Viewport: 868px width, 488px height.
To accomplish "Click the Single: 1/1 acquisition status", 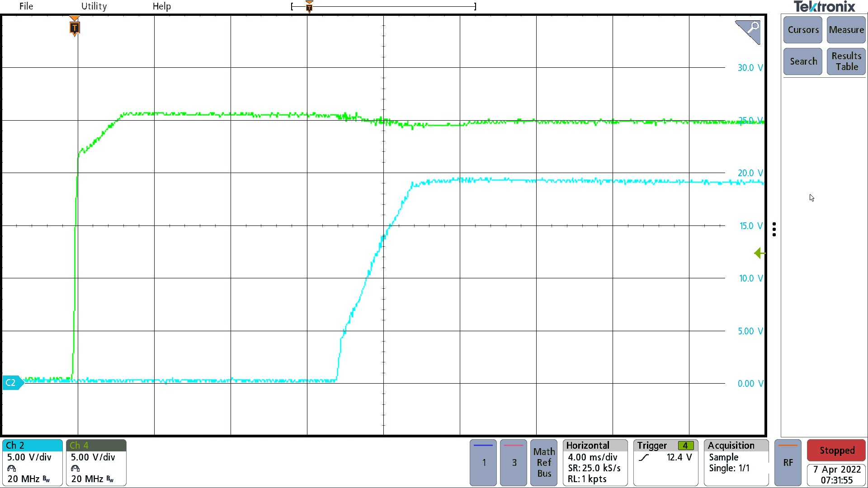I will (729, 468).
